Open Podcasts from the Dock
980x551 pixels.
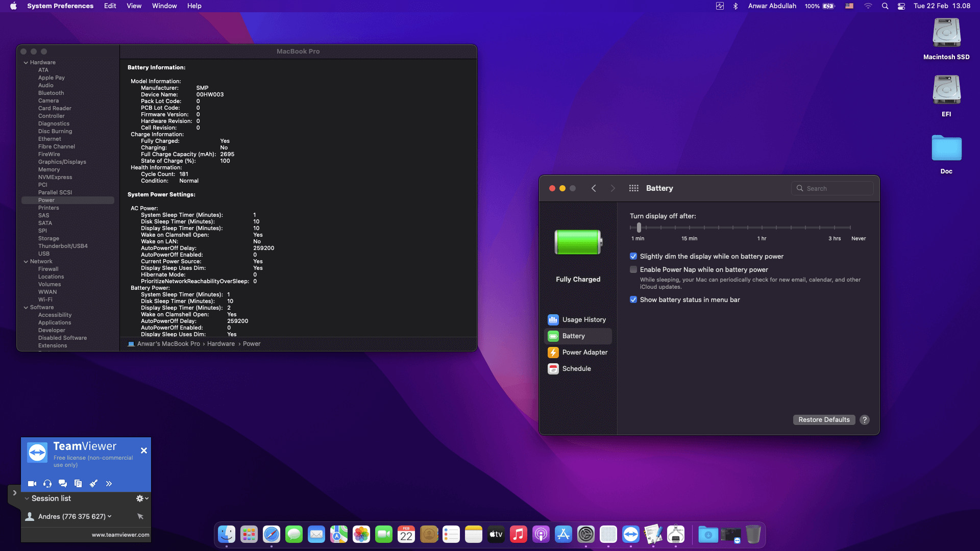click(541, 534)
